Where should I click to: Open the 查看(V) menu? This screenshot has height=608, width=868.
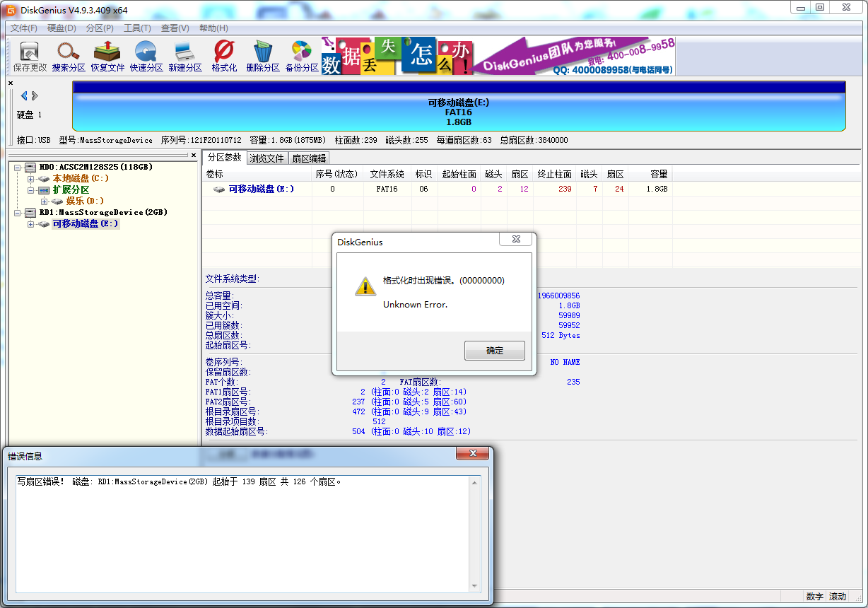pos(175,28)
